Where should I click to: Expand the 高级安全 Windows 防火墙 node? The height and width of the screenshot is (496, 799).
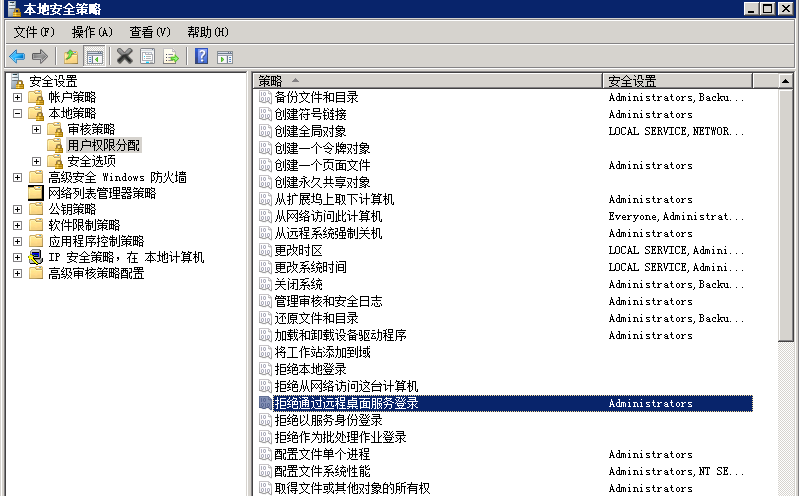[17, 177]
